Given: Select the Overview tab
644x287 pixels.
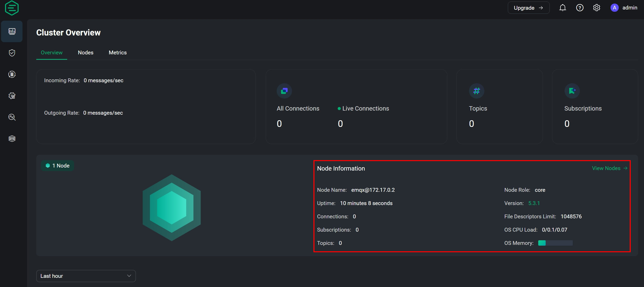Looking at the screenshot, I should coord(52,53).
